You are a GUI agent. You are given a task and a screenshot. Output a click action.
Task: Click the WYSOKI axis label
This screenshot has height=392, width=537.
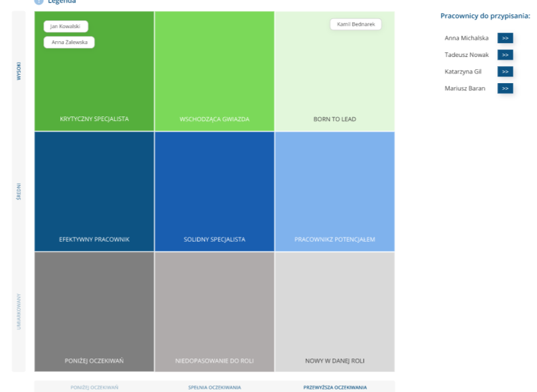19,71
